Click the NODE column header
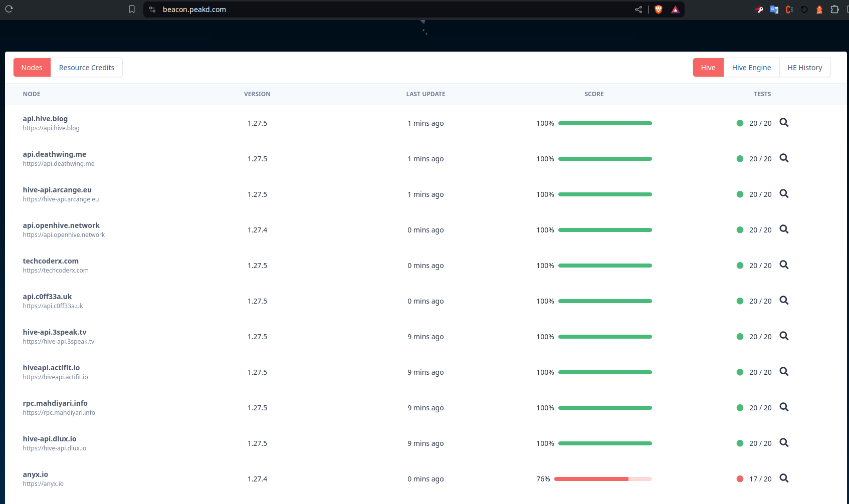The width and height of the screenshot is (849, 504). pos(32,94)
